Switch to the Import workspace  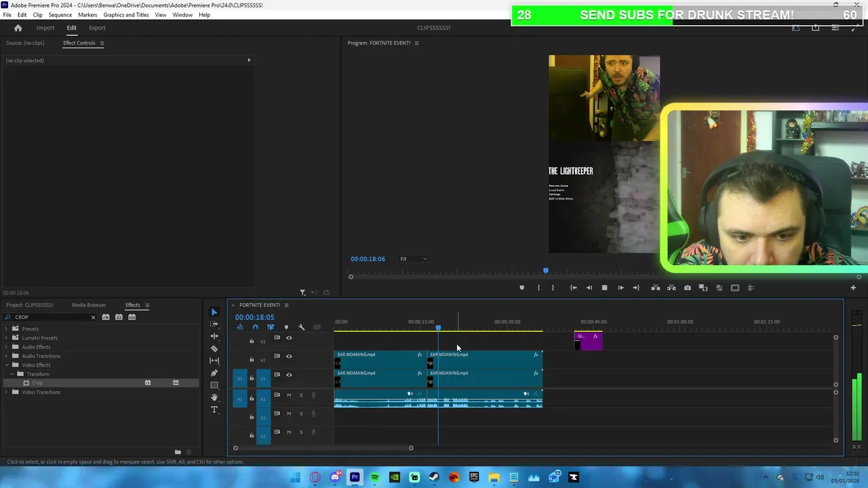[45, 28]
